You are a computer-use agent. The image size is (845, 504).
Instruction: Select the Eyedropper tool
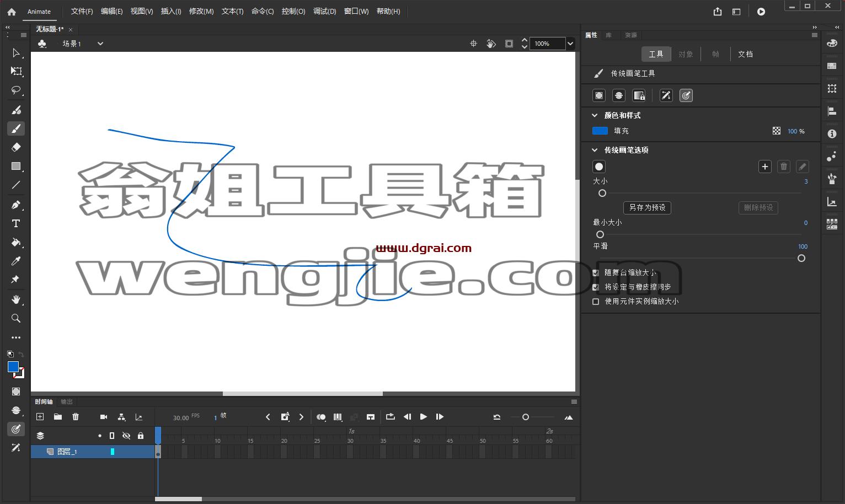16,261
